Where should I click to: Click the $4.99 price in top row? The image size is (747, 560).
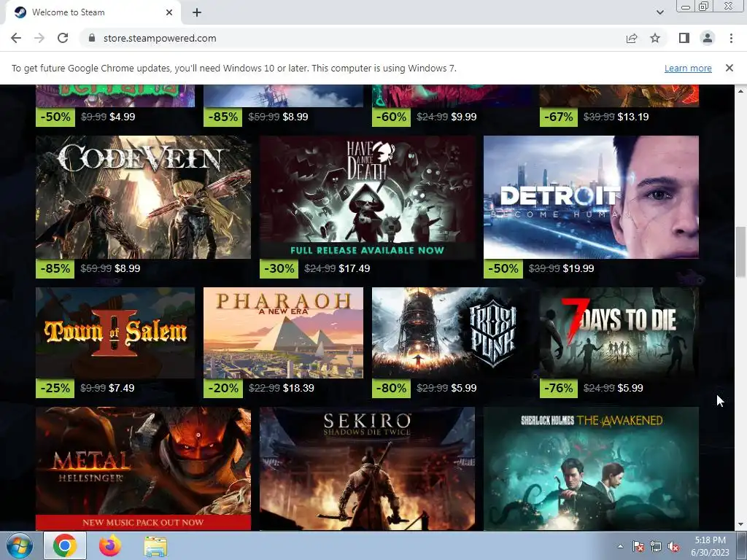click(122, 117)
